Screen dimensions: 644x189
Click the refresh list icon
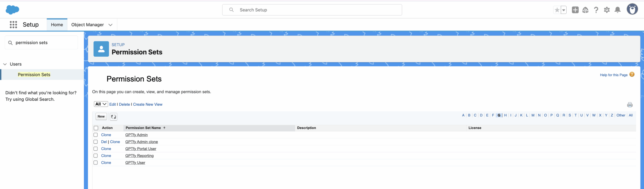click(x=114, y=117)
